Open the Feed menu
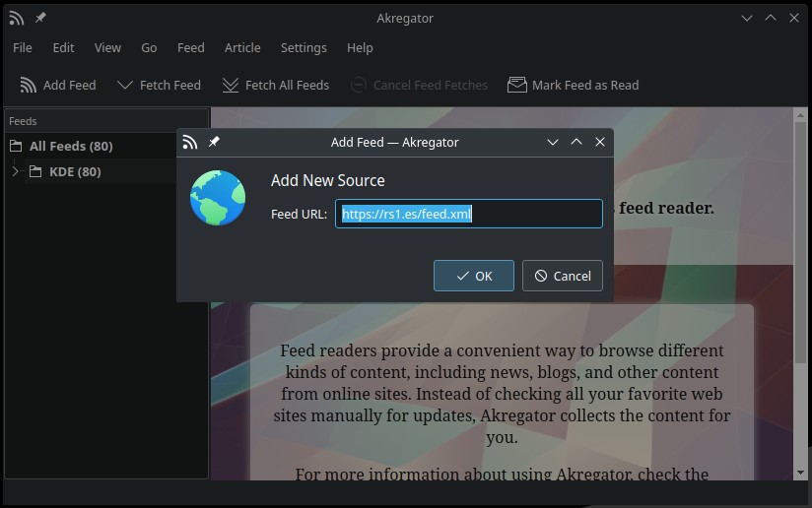Image resolution: width=812 pixels, height=508 pixels. (190, 47)
